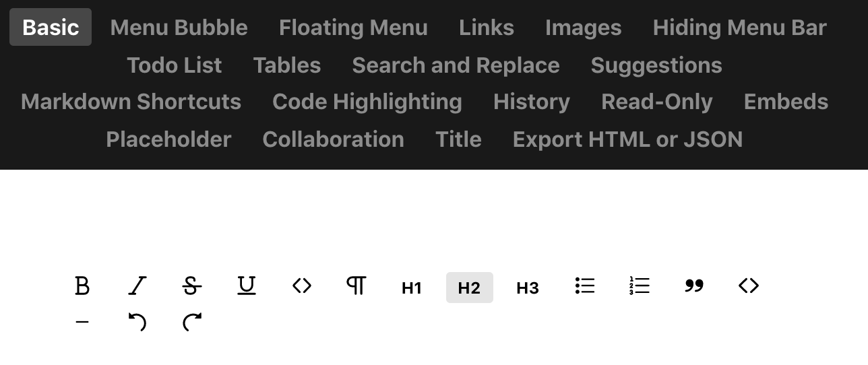Go to Code Highlighting example
The width and height of the screenshot is (868, 365).
(367, 102)
